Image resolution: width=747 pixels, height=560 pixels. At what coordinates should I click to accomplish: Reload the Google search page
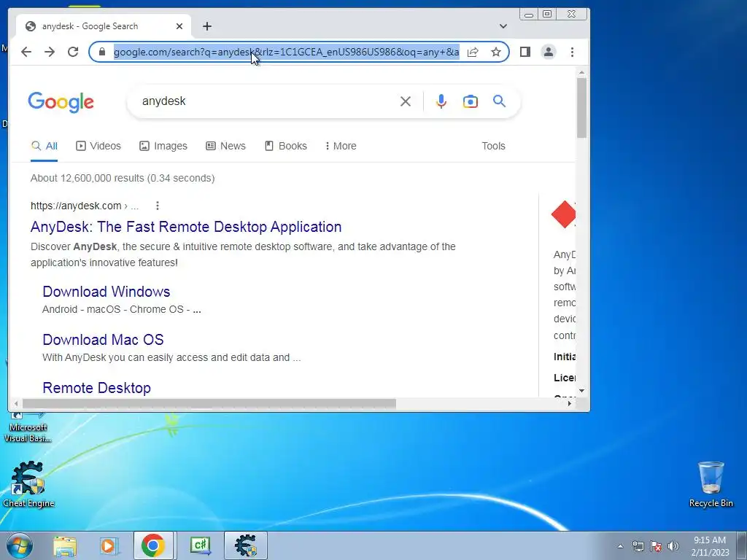coord(73,52)
